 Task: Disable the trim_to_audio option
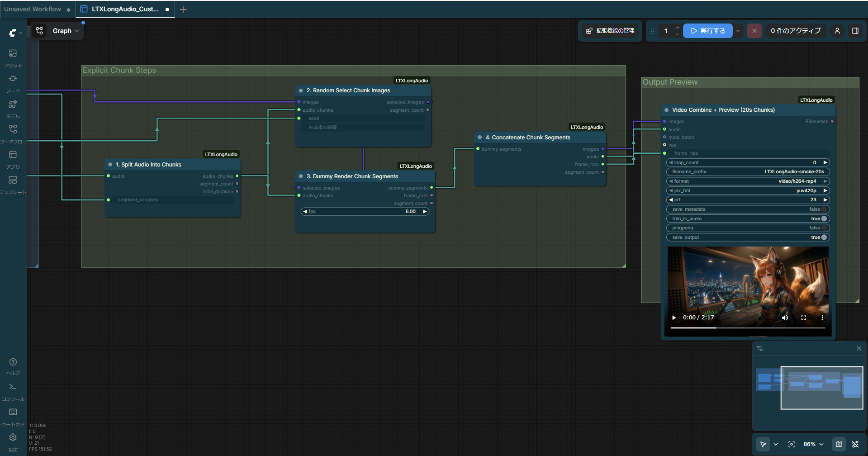[825, 218]
